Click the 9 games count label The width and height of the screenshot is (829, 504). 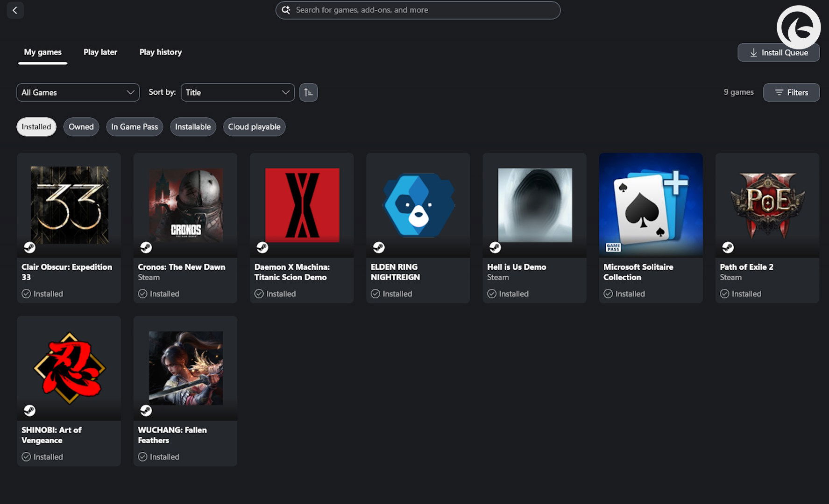tap(738, 92)
